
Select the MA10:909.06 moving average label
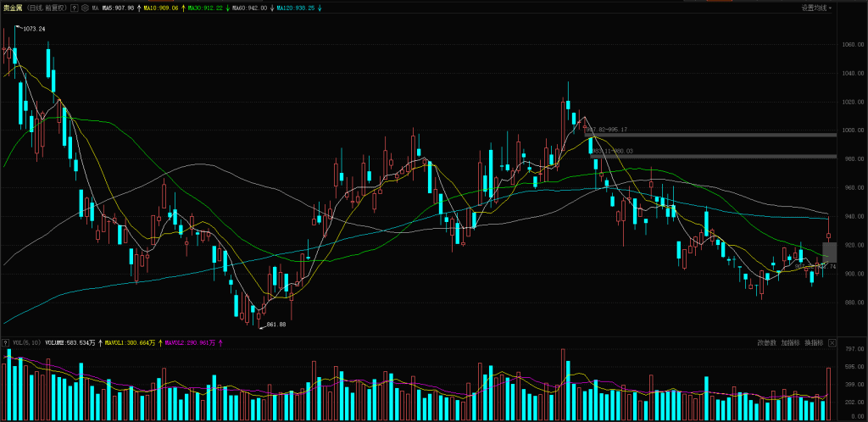(161, 8)
